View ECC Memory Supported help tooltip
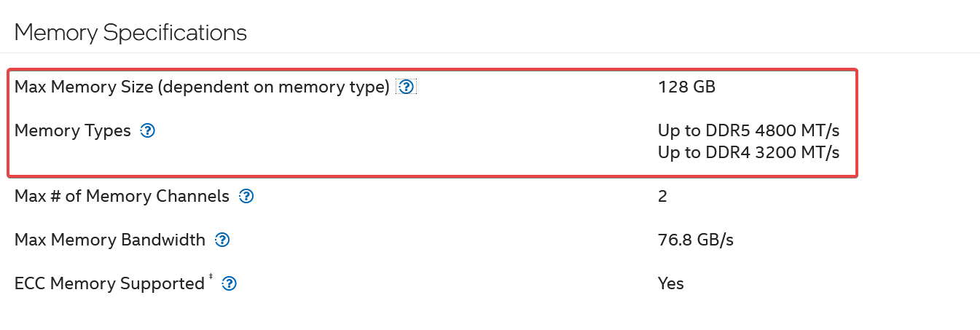 coord(229,284)
